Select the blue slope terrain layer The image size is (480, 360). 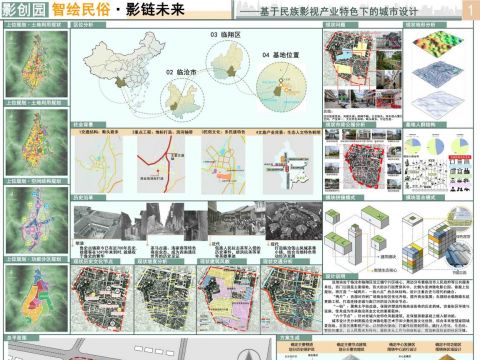pyautogui.click(x=438, y=74)
